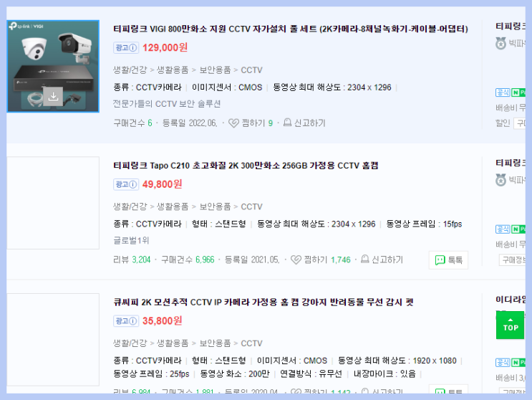Click the 광고 info badge beside 129,000원
Screen dimensions: 532x400
(126, 47)
